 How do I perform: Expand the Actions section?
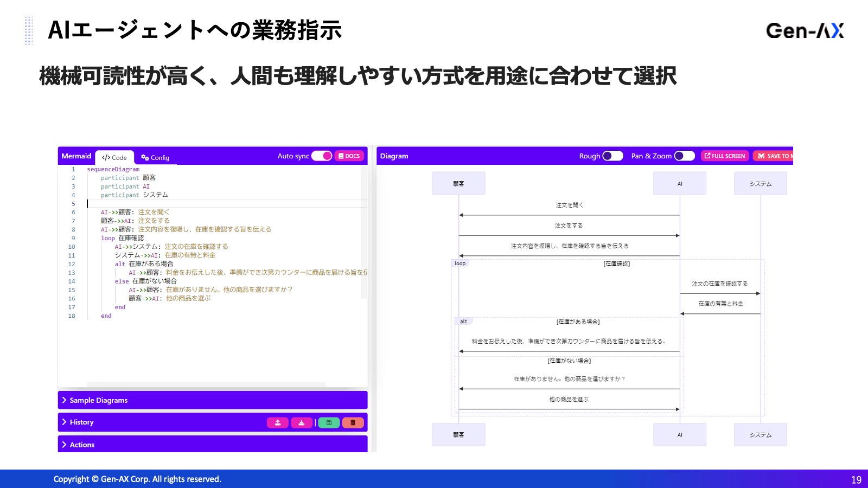(x=82, y=445)
